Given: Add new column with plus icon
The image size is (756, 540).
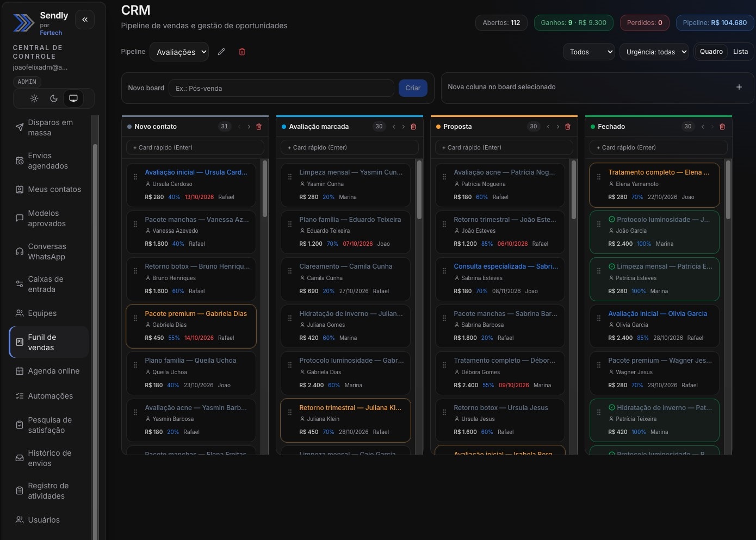Looking at the screenshot, I should click(739, 87).
